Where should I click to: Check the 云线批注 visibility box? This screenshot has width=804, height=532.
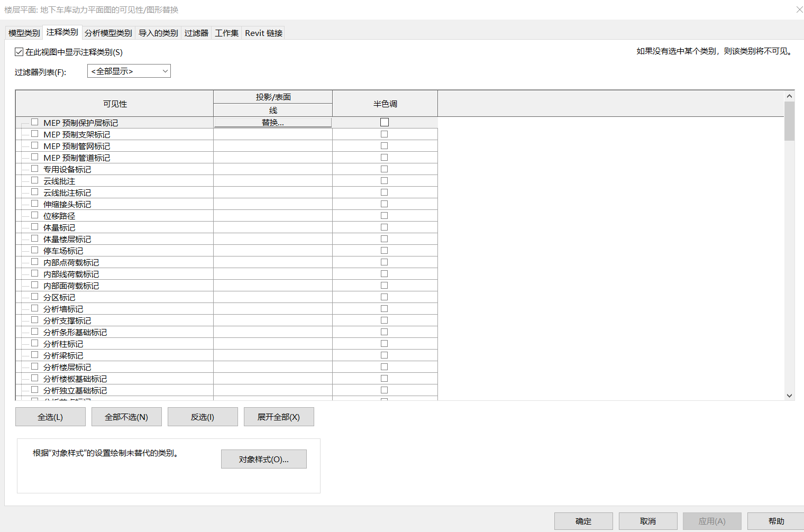35,180
